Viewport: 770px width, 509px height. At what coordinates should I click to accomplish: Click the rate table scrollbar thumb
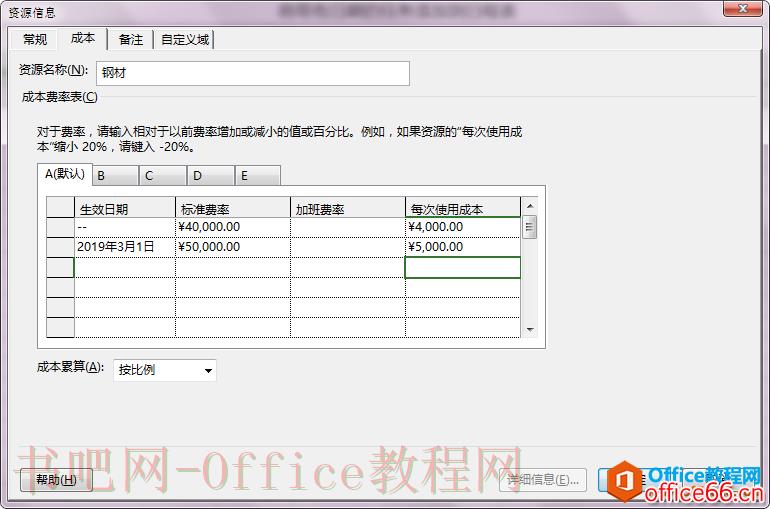(x=530, y=227)
